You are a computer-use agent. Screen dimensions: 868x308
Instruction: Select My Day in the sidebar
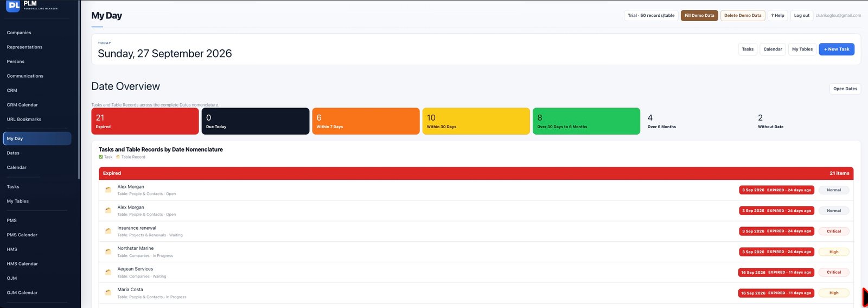[x=37, y=139]
